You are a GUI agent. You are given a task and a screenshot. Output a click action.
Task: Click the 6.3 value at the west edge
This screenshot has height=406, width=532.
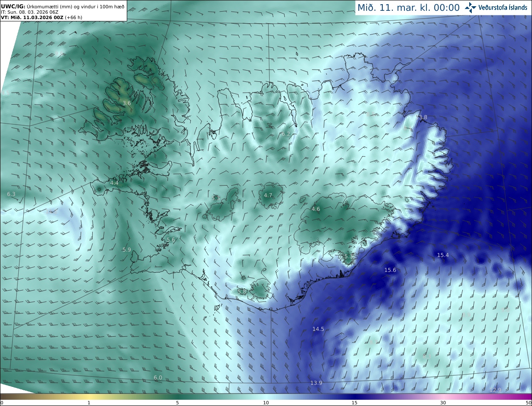tap(11, 194)
